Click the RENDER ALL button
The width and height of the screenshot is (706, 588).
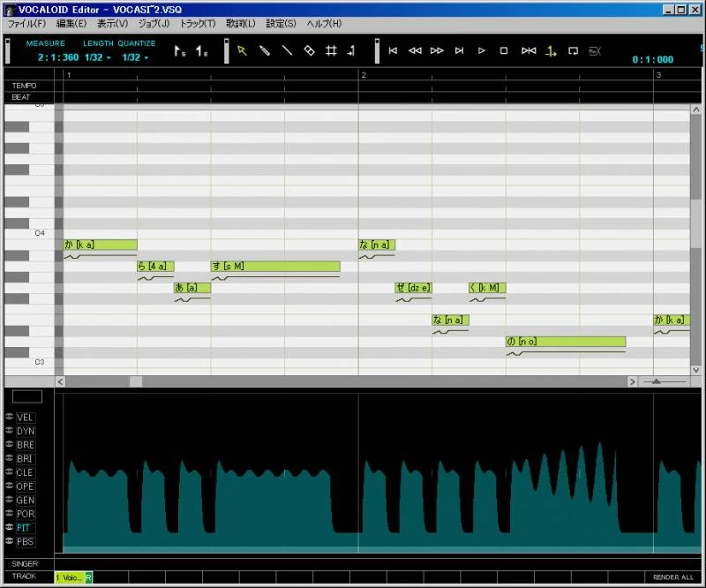[x=673, y=577]
